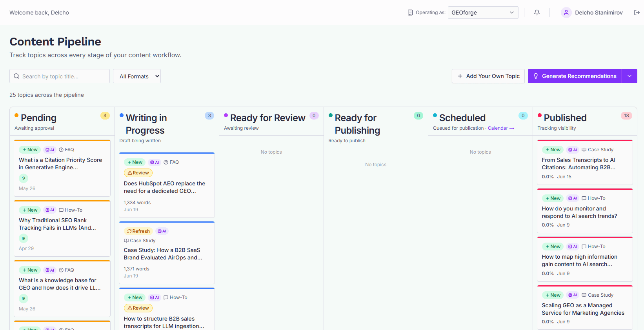The image size is (644, 330).
Task: Click the logout arrow icon
Action: 637,13
